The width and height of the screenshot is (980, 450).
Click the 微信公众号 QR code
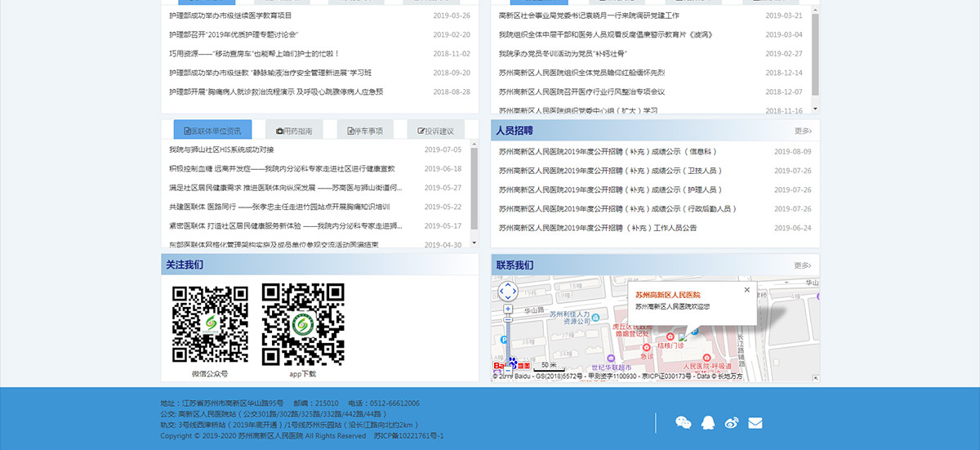pyautogui.click(x=210, y=324)
